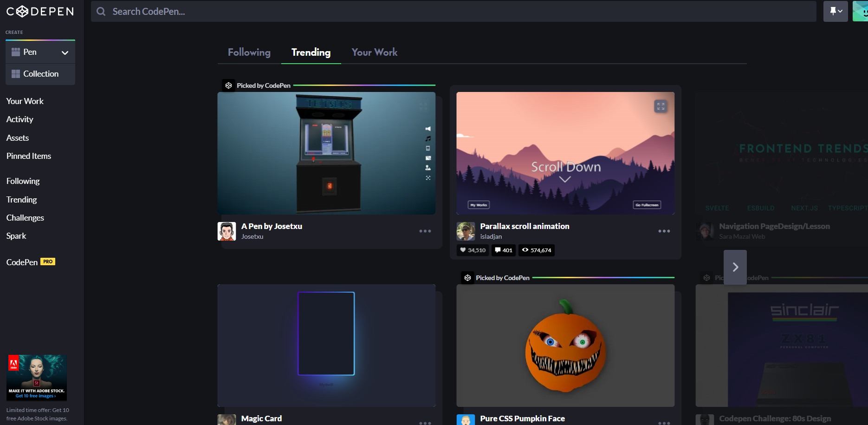Image resolution: width=868 pixels, height=425 pixels.
Task: Switch to the Your Work tab
Action: (375, 52)
